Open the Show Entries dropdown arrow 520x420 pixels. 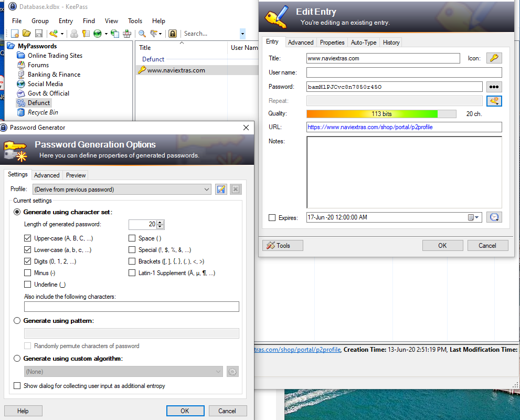coord(161,34)
